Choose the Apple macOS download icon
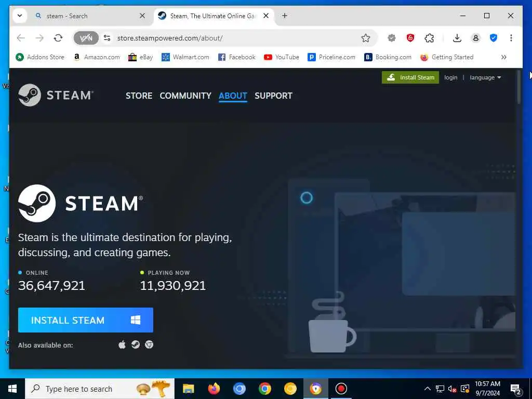Screen dimensions: 532x399 click(122, 345)
